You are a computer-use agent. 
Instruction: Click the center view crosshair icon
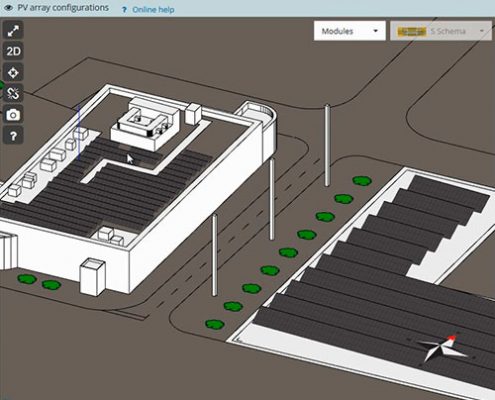(x=13, y=72)
